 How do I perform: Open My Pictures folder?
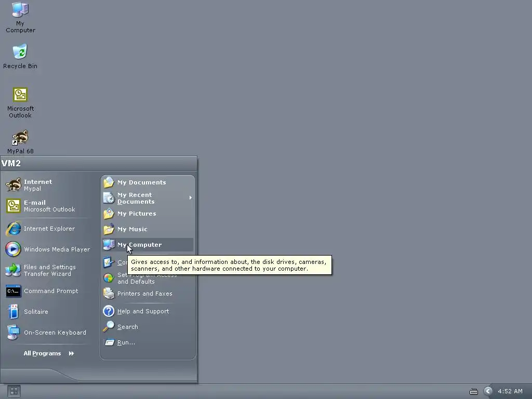click(148, 214)
